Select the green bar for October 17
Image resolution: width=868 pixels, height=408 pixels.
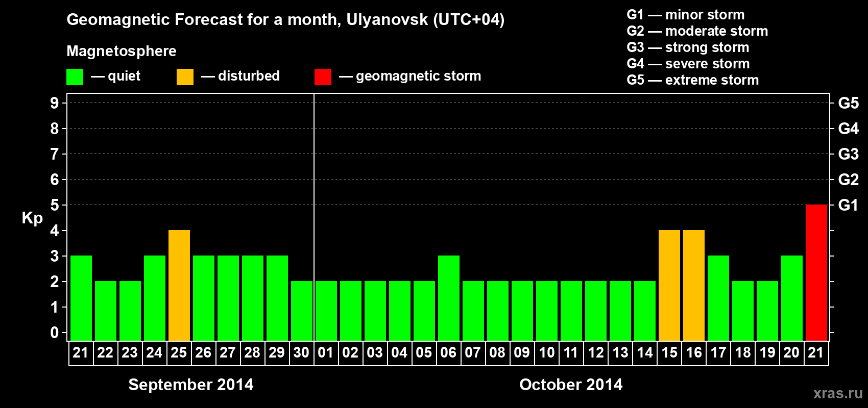click(x=718, y=298)
